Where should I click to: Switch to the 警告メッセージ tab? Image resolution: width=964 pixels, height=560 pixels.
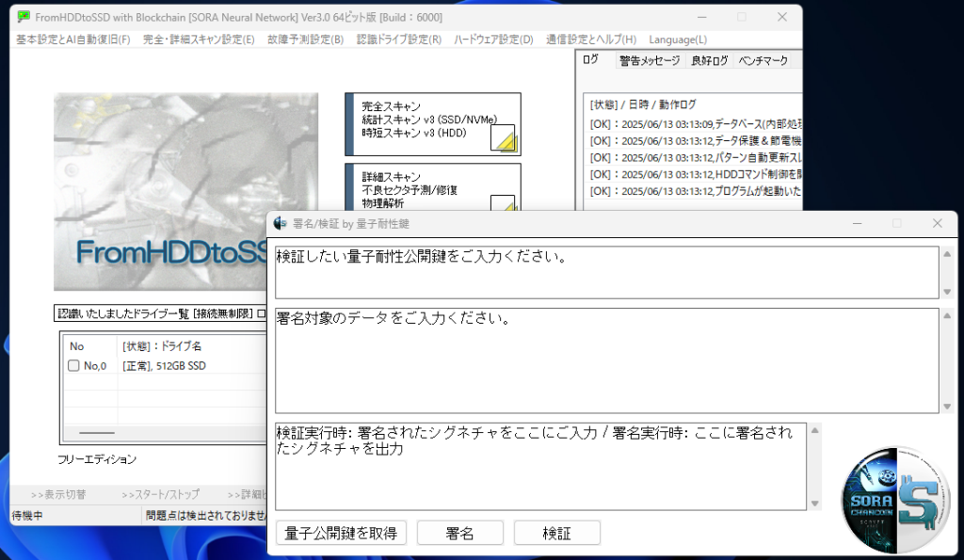(650, 60)
